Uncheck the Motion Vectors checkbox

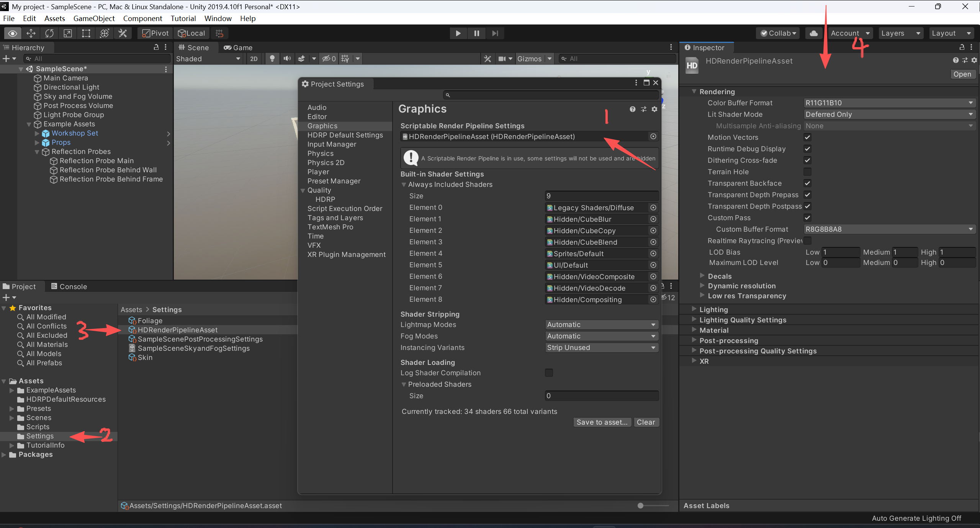point(807,137)
